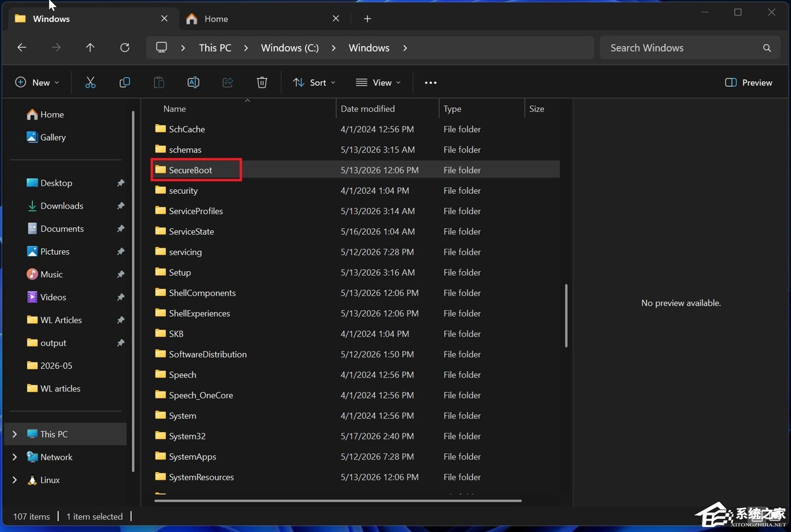Viewport: 791px width, 532px height.
Task: Click This PC breadcrumb
Action: 215,48
